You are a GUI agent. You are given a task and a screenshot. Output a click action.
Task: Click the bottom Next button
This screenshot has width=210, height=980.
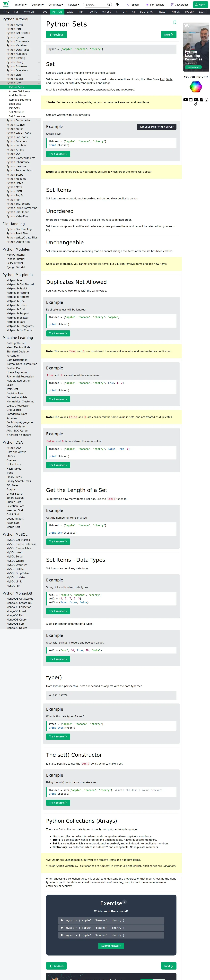click(168, 966)
